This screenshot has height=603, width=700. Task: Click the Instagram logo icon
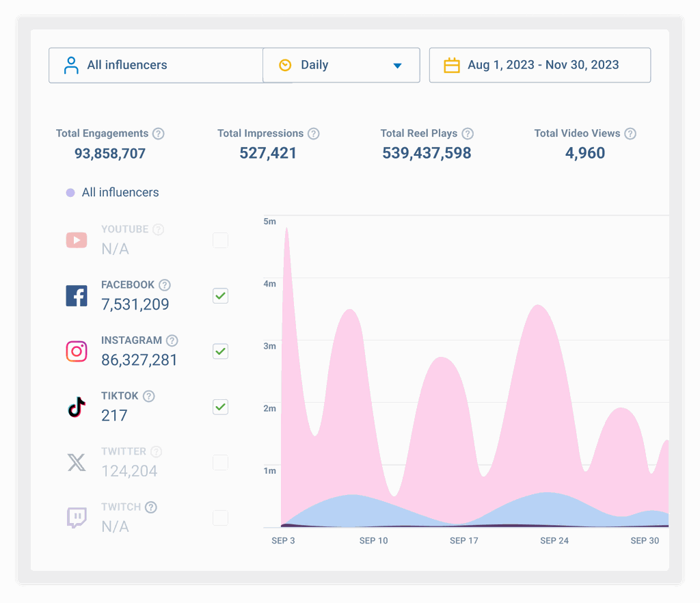[x=77, y=351]
